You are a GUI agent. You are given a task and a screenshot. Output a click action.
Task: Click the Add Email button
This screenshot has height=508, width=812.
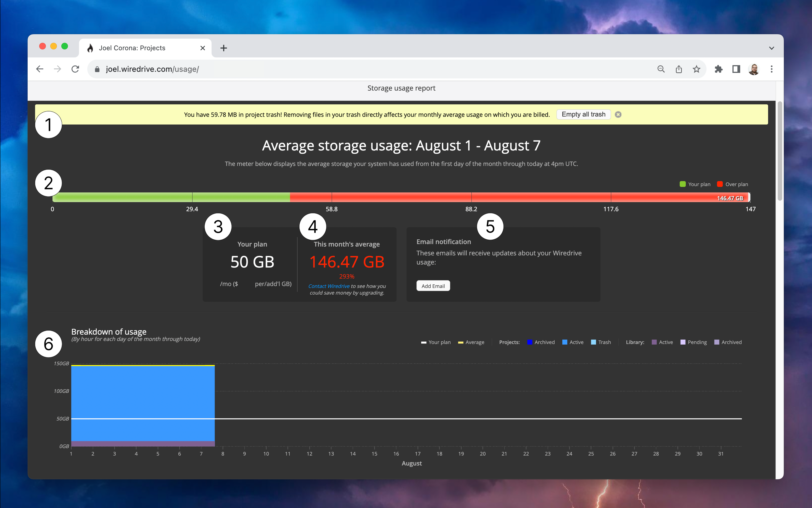433,285
